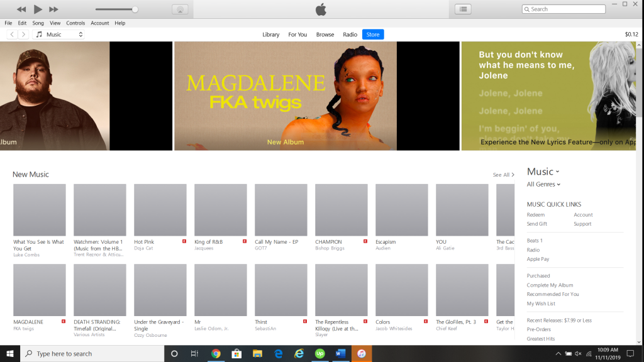
Task: Click in the Search input field
Action: (x=563, y=9)
